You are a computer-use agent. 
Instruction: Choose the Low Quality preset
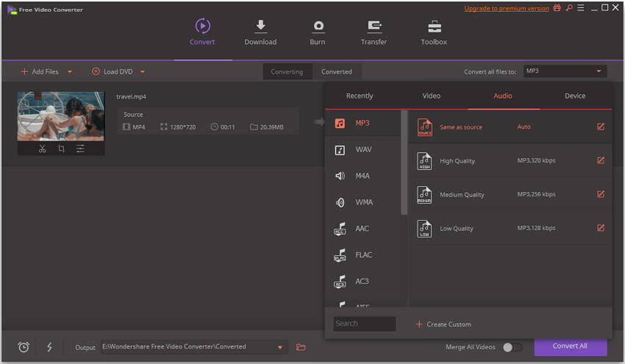(x=510, y=229)
